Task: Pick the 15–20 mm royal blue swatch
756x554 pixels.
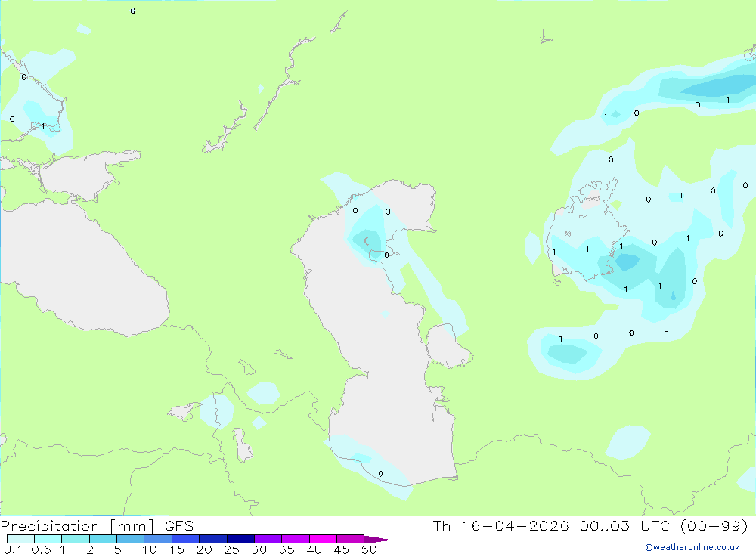Action: (x=186, y=539)
